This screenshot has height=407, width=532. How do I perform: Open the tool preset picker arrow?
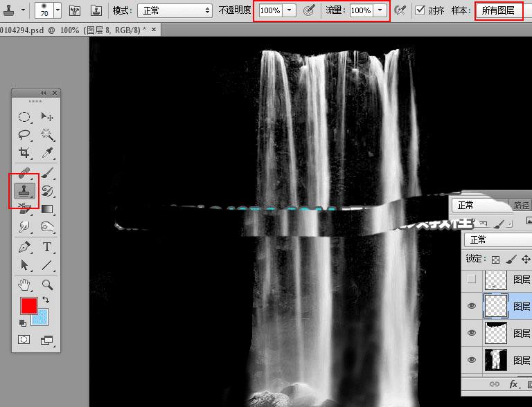click(23, 10)
